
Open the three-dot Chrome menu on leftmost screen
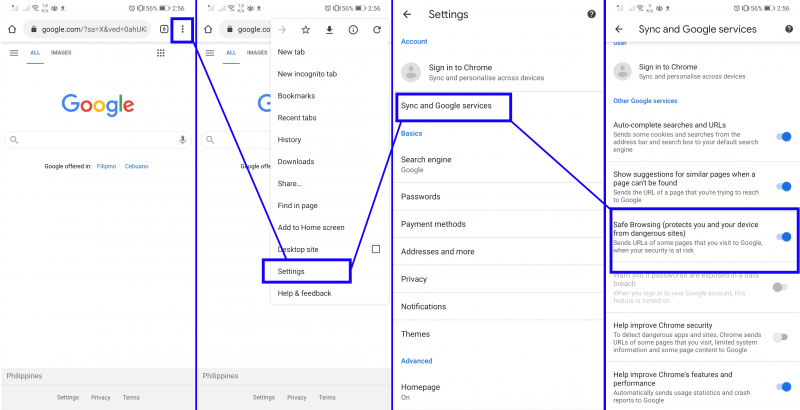coord(183,30)
